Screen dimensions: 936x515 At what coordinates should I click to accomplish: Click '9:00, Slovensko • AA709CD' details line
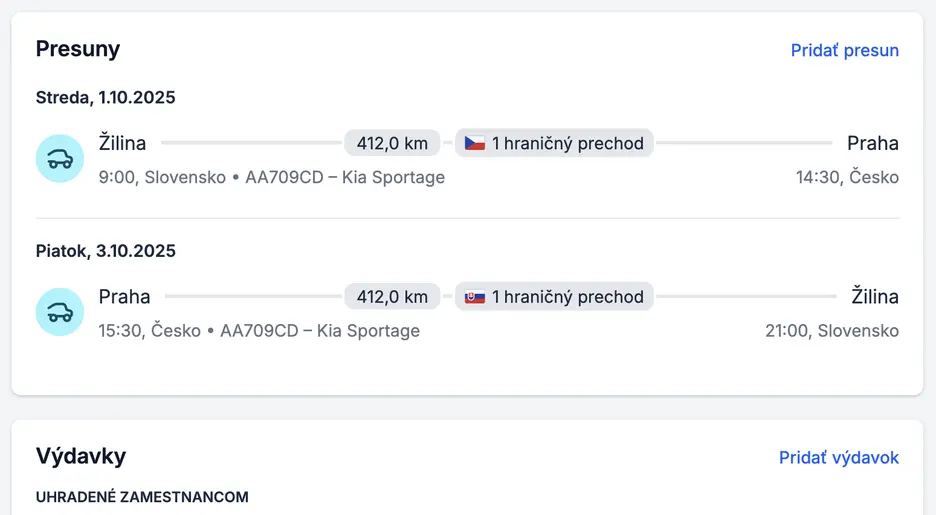(x=271, y=177)
